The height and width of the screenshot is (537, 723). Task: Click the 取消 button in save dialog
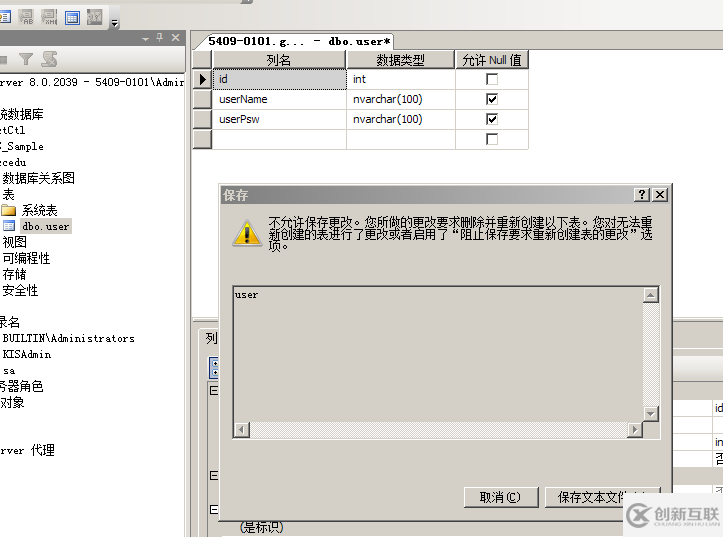coord(500,497)
